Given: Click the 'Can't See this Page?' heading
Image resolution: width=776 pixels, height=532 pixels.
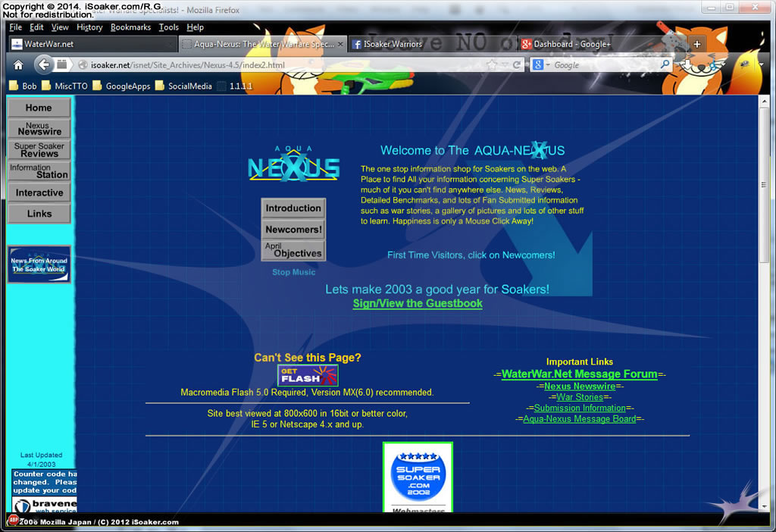Looking at the screenshot, I should (x=308, y=357).
